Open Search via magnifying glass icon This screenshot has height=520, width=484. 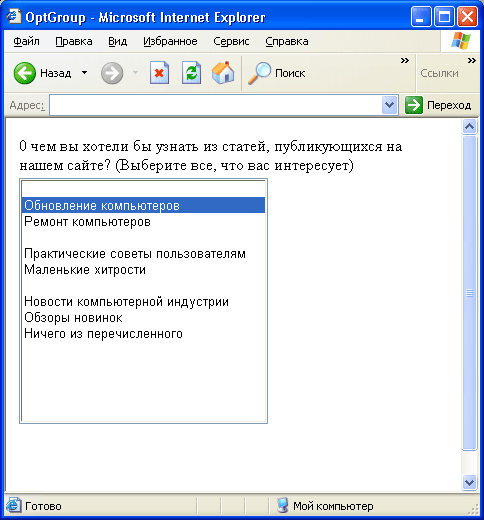click(259, 73)
